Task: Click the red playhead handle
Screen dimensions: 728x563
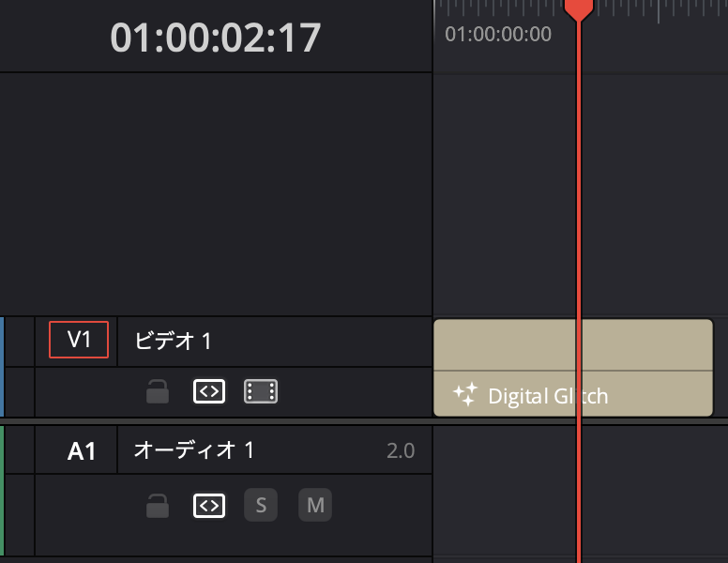Action: (x=578, y=8)
